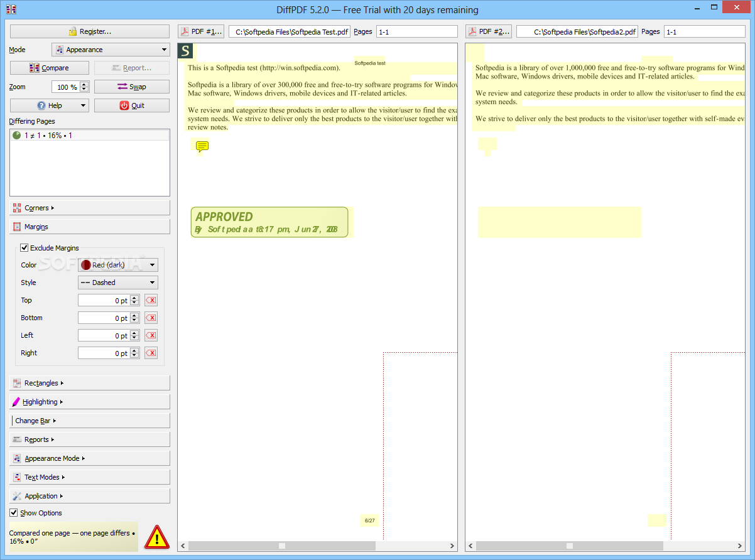Click the Highlighting marker icon
The height and width of the screenshot is (560, 755).
coord(16,402)
